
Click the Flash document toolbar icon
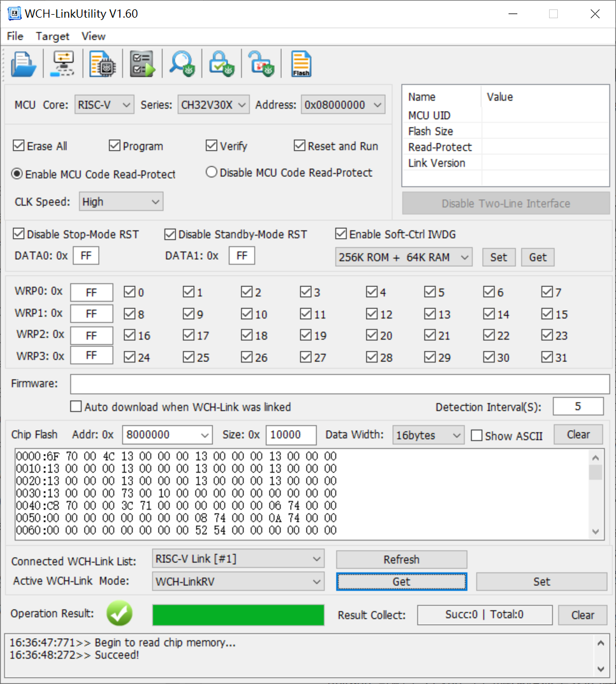tap(301, 63)
